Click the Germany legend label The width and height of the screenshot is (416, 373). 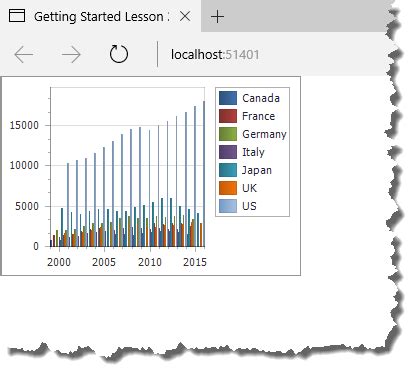coord(264,134)
